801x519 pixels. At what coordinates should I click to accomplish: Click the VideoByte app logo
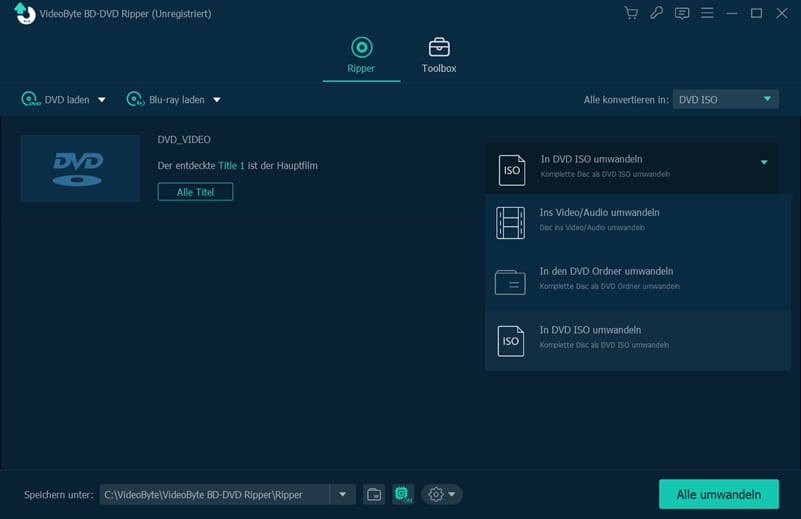coord(24,13)
